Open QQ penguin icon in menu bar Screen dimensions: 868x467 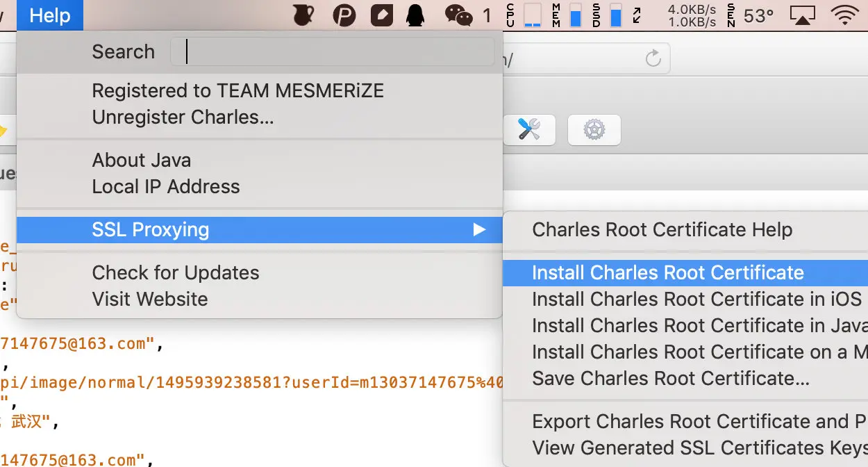coord(415,15)
